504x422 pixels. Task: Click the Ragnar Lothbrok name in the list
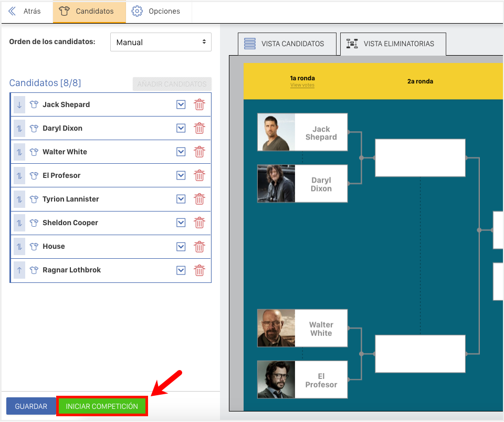coord(72,270)
